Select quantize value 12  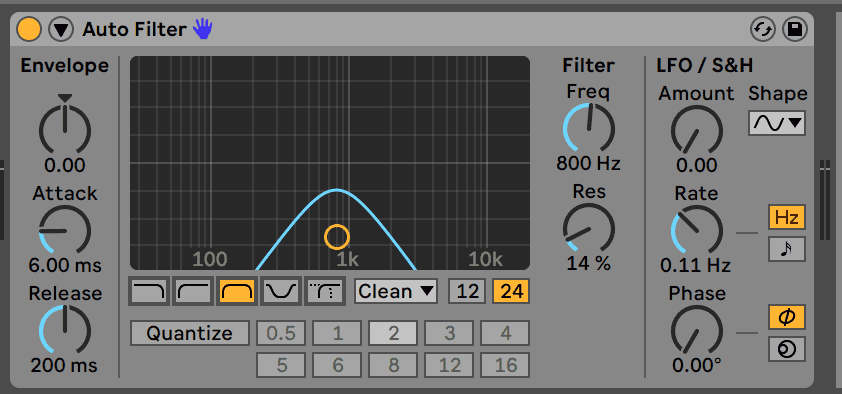pyautogui.click(x=449, y=365)
